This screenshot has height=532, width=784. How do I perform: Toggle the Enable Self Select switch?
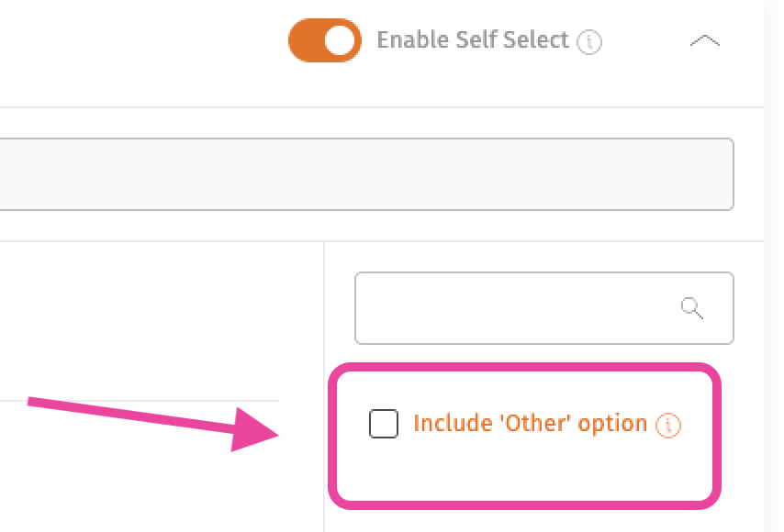click(324, 40)
